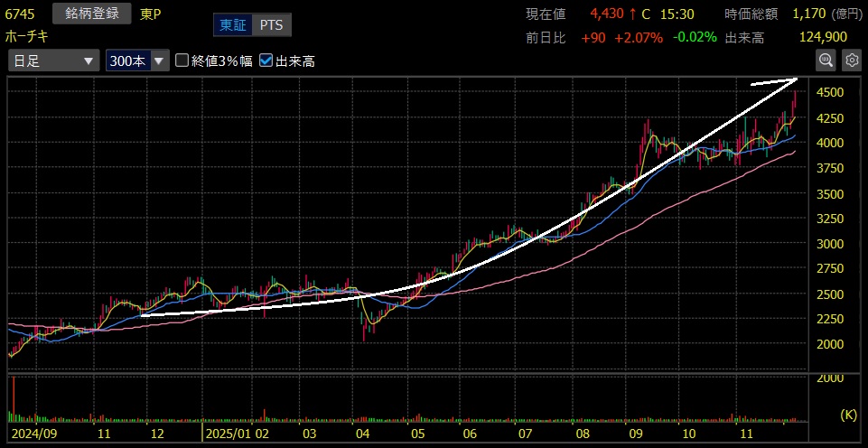Click the current price value 4,430
868x448 pixels.
606,14
